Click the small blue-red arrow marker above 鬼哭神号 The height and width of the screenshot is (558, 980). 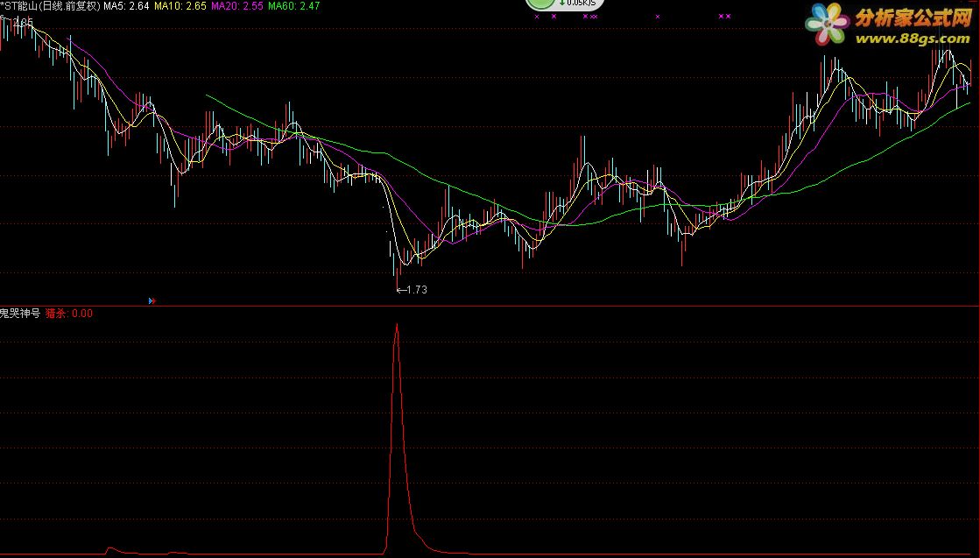(x=152, y=301)
